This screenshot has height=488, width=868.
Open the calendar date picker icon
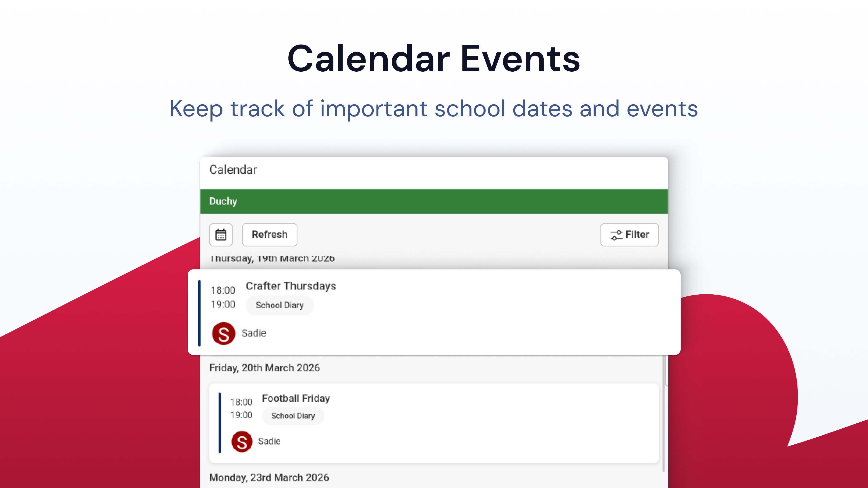221,235
